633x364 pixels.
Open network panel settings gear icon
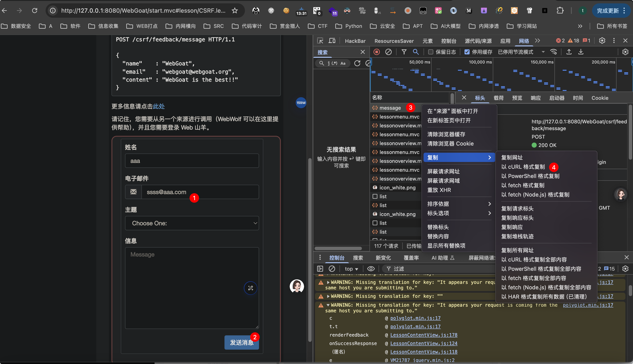[625, 52]
